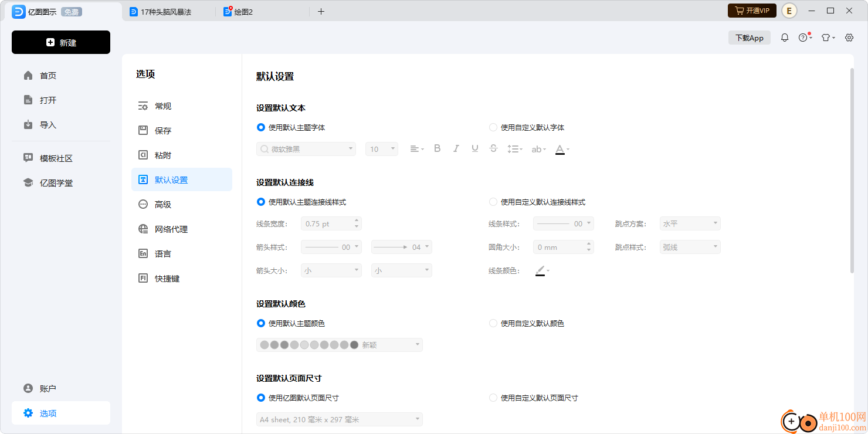This screenshot has width=868, height=434.
Task: Select 使用默认主题连接线样式 radio button
Action: [261, 202]
